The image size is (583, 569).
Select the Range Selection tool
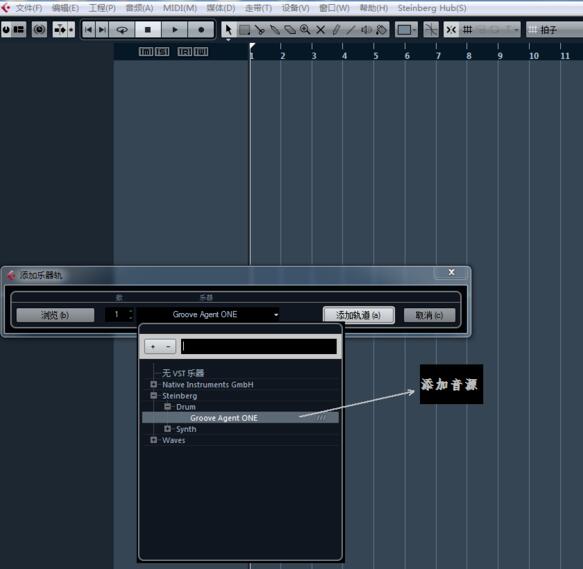click(244, 30)
